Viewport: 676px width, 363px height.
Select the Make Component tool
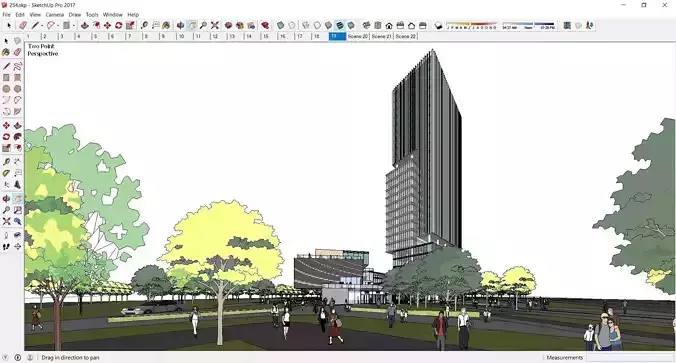click(17, 41)
